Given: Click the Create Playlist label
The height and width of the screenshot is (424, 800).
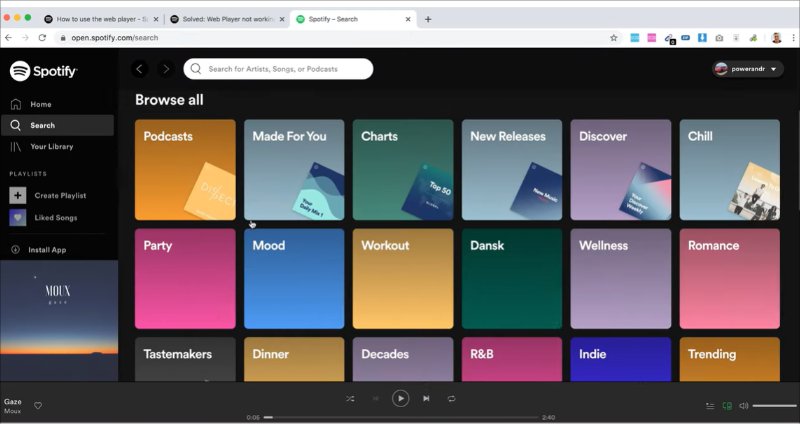Looking at the screenshot, I should pyautogui.click(x=60, y=195).
